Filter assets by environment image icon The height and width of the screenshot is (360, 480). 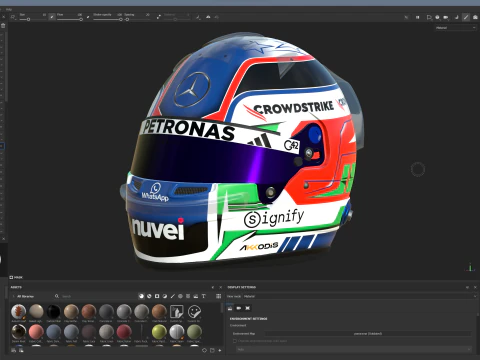coord(196,296)
